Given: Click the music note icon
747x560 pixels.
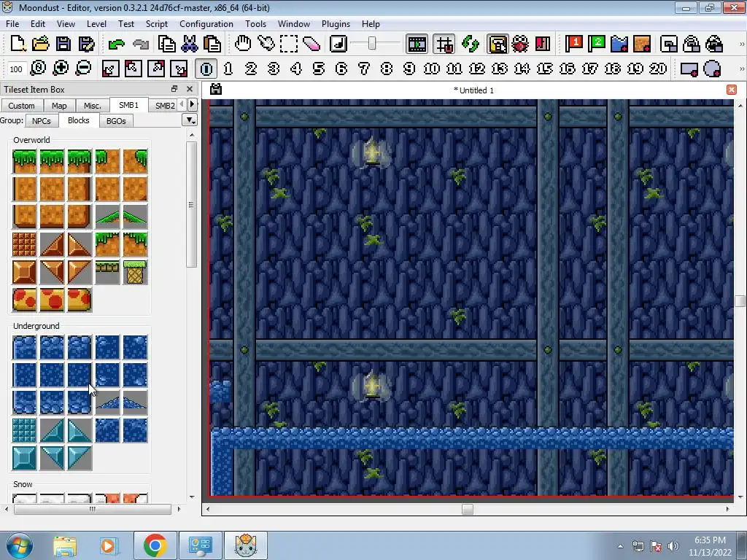Looking at the screenshot, I should click(x=338, y=44).
